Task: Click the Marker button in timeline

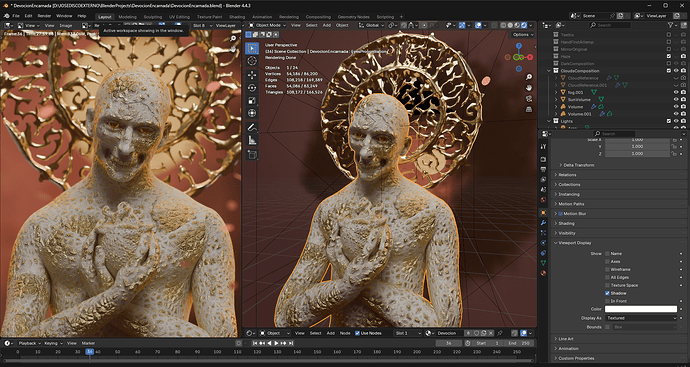Action: [x=88, y=343]
